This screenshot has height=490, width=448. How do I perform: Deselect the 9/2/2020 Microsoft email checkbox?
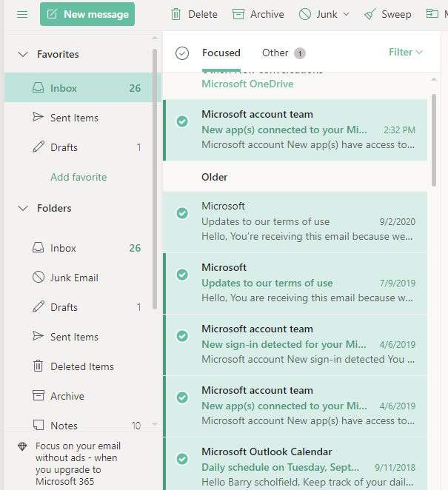[182, 213]
